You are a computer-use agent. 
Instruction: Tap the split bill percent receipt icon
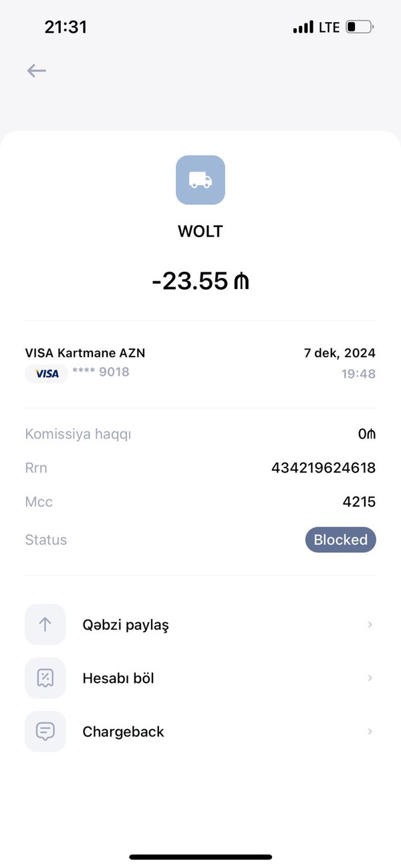(45, 678)
